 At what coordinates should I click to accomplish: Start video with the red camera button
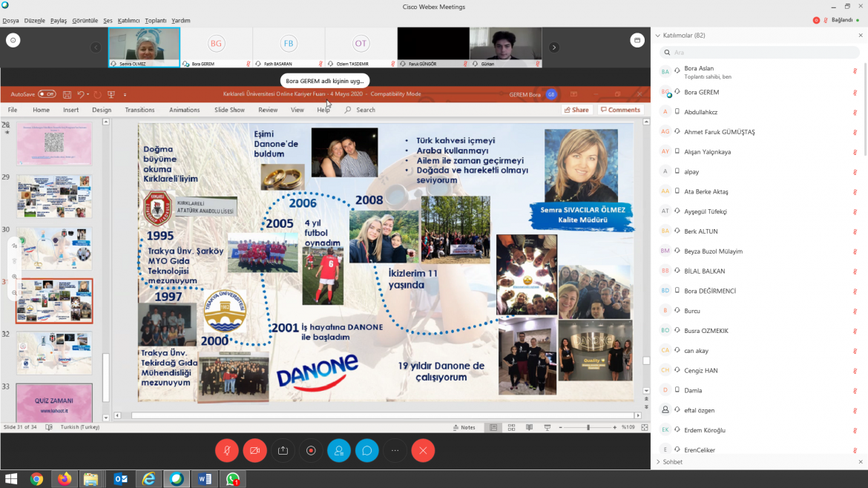point(254,450)
